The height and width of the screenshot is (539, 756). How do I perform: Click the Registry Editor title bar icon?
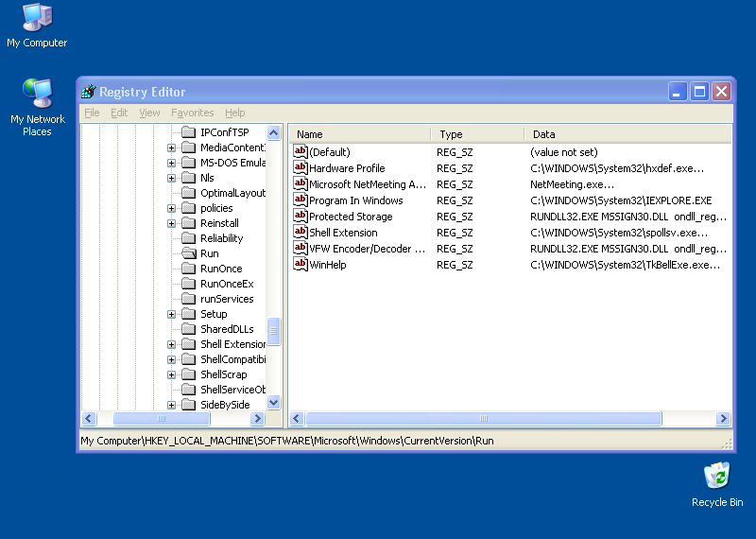click(89, 91)
